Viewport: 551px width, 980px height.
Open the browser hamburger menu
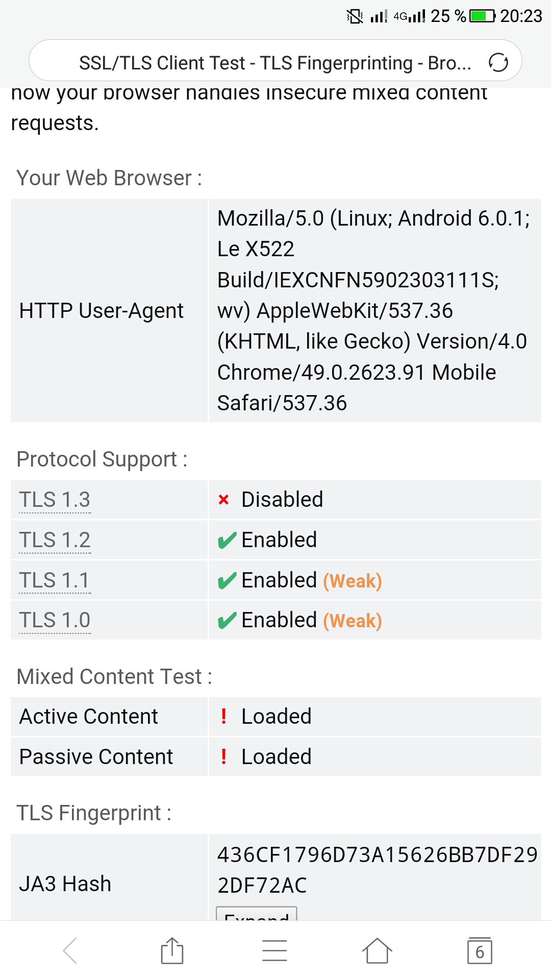274,950
